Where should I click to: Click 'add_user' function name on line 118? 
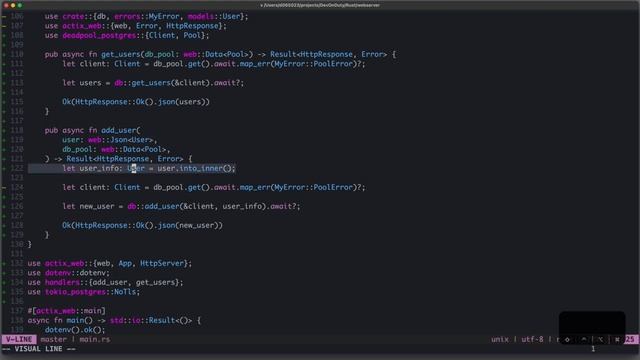(118, 130)
